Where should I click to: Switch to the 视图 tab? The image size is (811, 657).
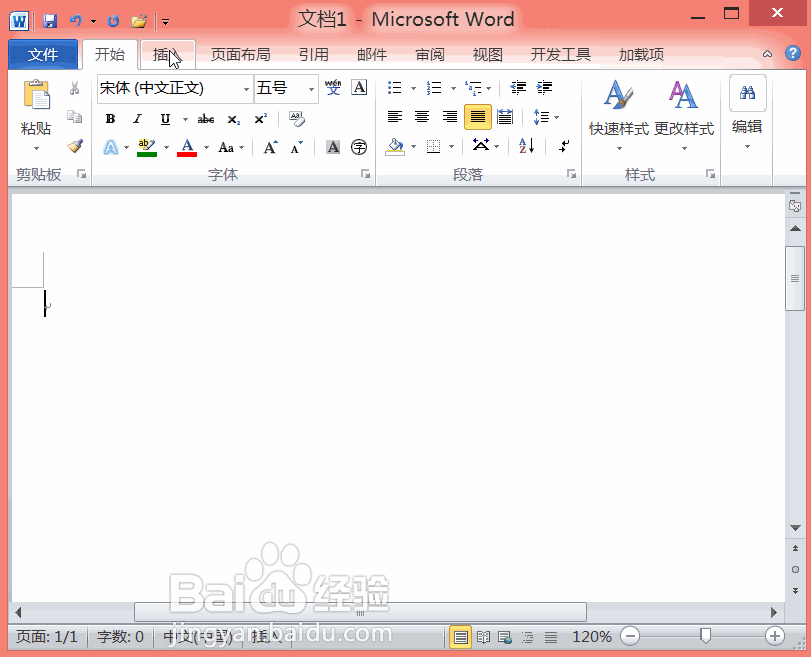[488, 54]
